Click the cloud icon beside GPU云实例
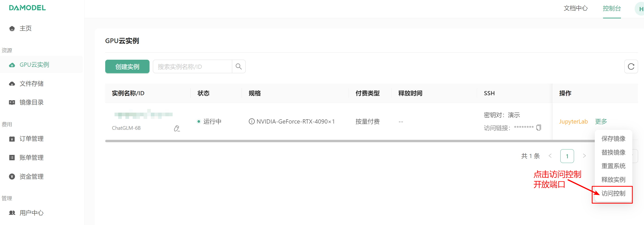The image size is (644, 225). [12, 65]
